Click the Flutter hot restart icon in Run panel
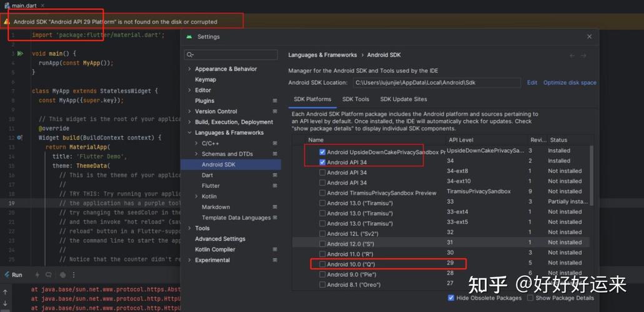The width and height of the screenshot is (644, 312). (49, 275)
